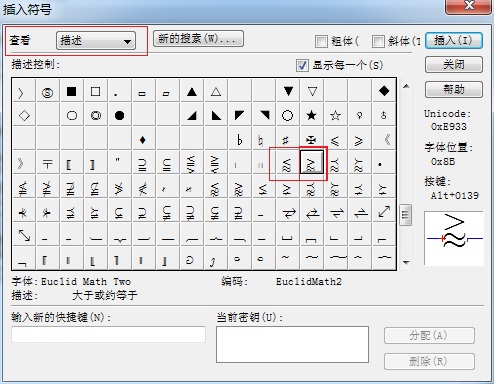Select the black up-pointing triangle
This screenshot has width=494, height=384.
(x=192, y=92)
